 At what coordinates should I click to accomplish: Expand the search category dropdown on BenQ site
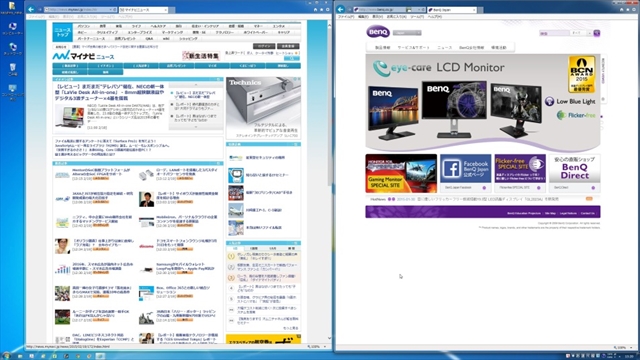coord(582,33)
